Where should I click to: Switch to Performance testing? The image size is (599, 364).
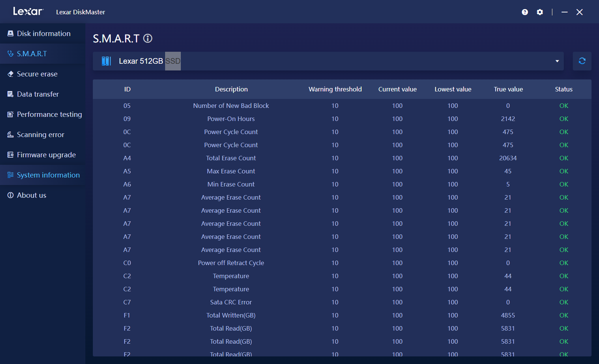pos(43,114)
